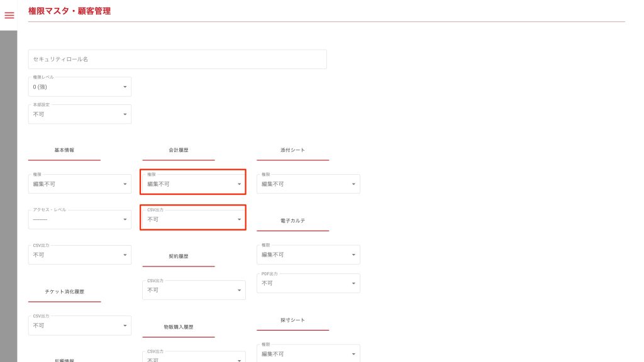The width and height of the screenshot is (644, 362).
Task: Open the チケット消化履歴 CSV出力 dropdown
Action: coord(80,326)
